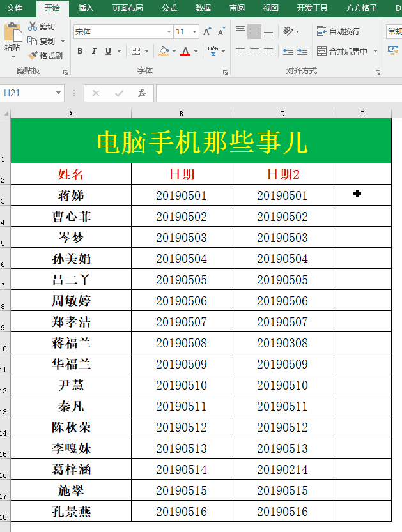Click the Paste clipboard icon
This screenshot has height=532, width=402.
pyautogui.click(x=13, y=33)
